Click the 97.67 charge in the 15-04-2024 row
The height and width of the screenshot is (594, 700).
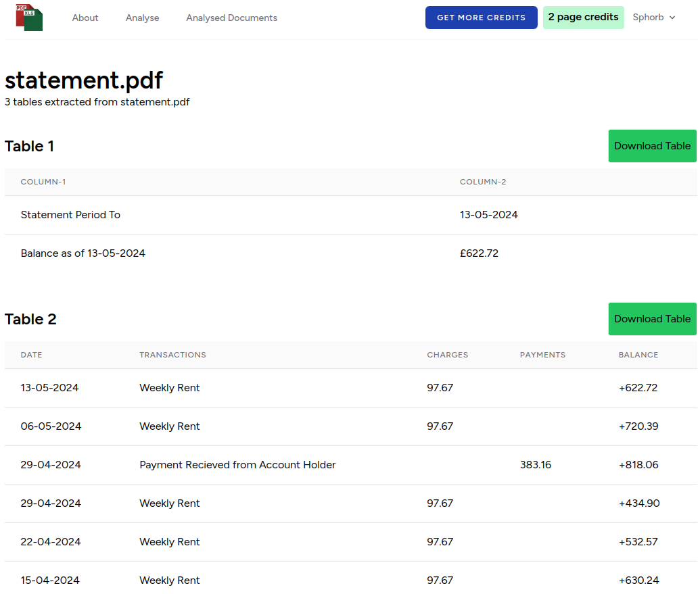coord(440,580)
